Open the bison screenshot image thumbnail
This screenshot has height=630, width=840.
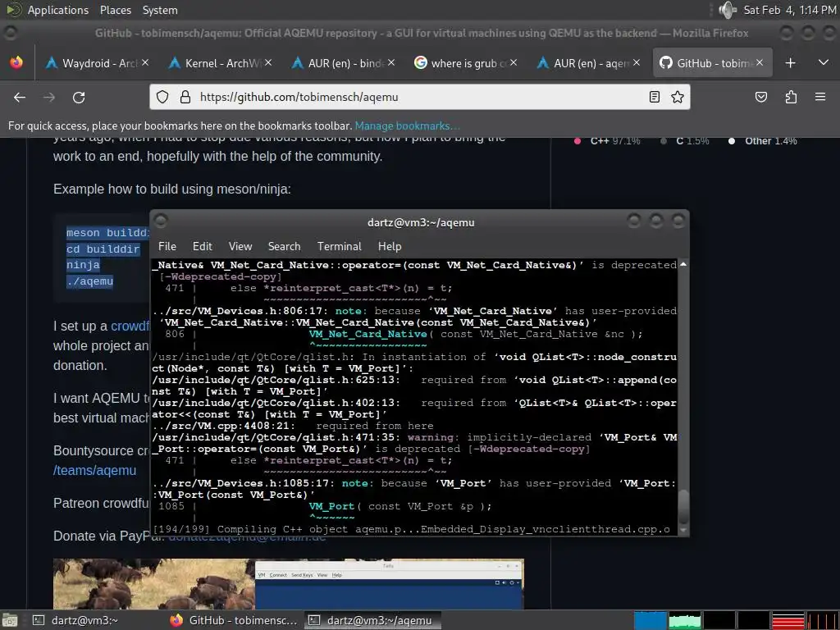point(288,584)
